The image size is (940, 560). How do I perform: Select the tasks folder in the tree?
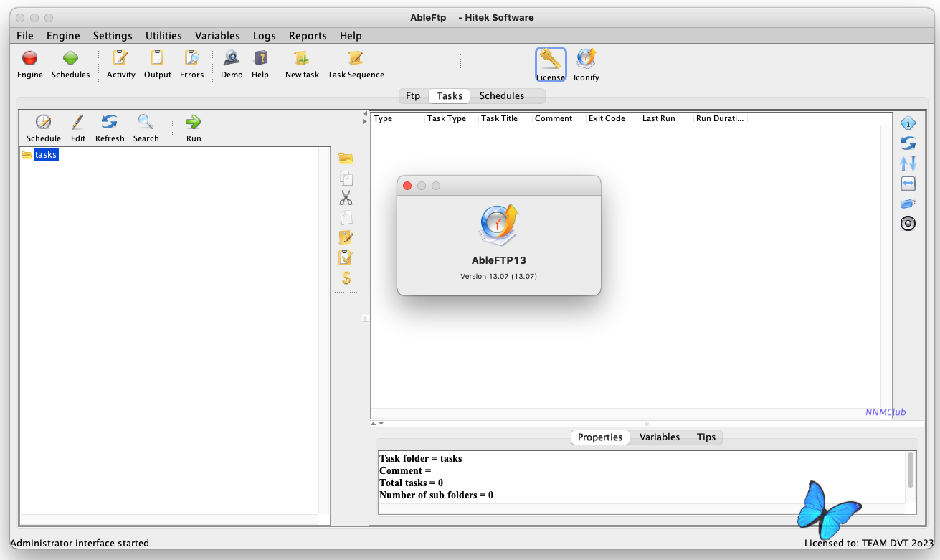click(x=46, y=155)
